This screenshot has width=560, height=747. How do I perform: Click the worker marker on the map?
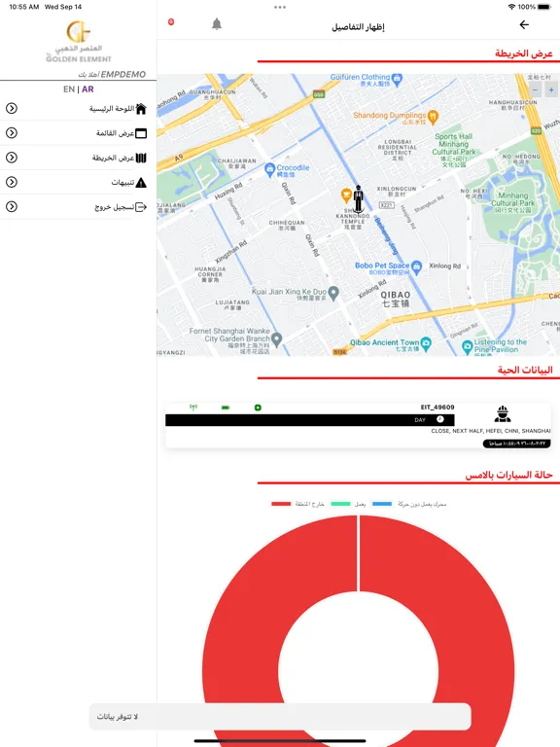(359, 198)
